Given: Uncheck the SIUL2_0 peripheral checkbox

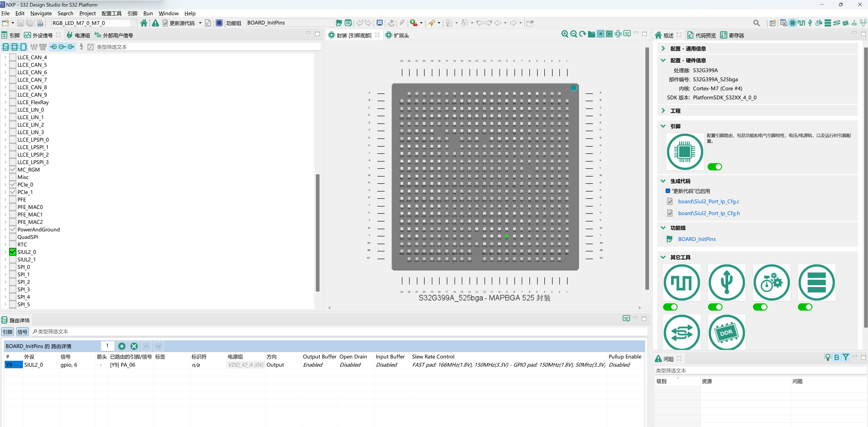Looking at the screenshot, I should pos(13,252).
